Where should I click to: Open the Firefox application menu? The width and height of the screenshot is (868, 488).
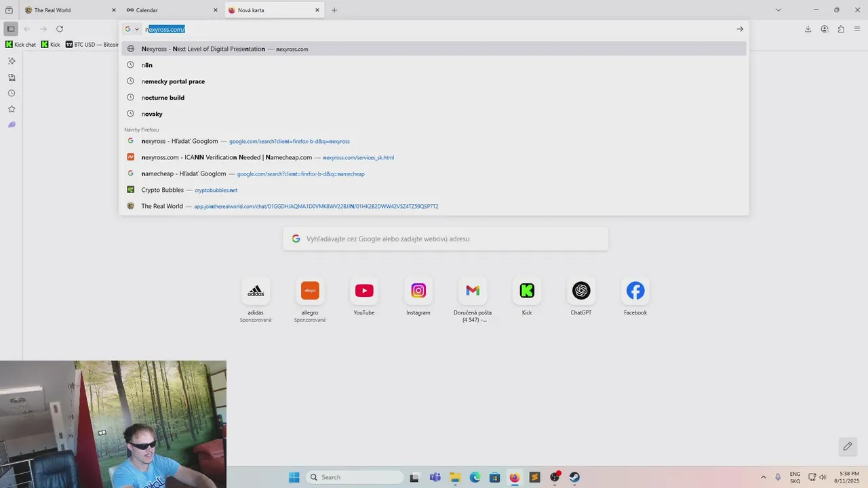(858, 29)
